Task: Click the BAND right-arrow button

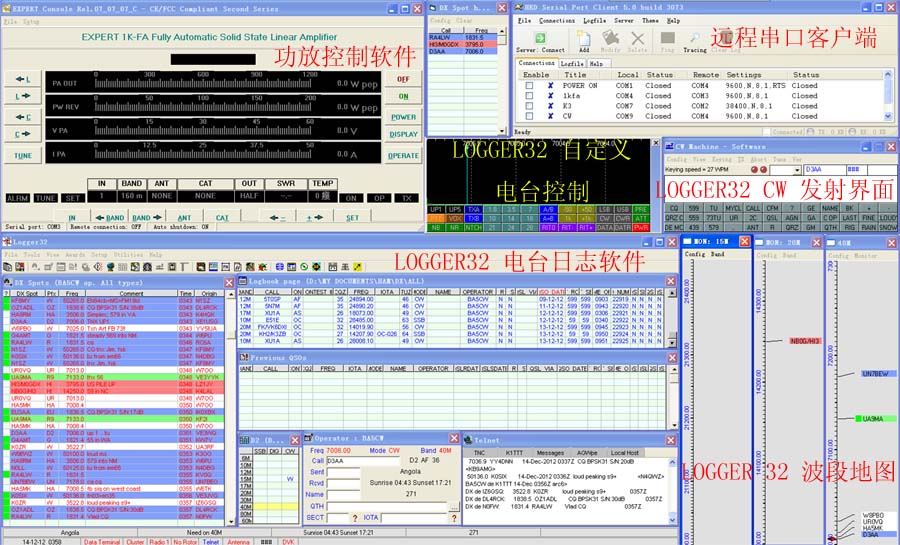Action: tap(148, 217)
